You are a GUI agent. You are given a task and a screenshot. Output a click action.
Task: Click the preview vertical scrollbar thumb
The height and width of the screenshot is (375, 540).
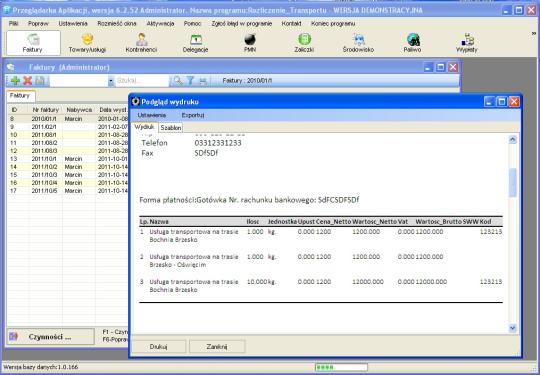[513, 183]
